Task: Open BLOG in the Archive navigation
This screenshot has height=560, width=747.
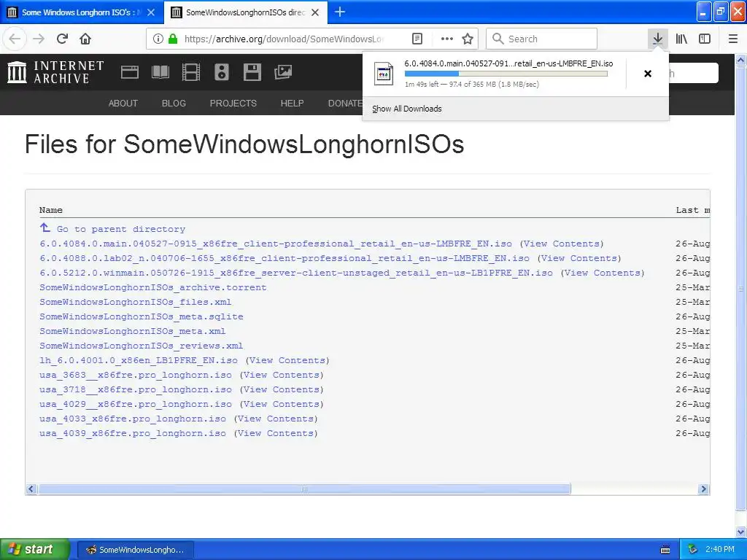Action: 174,104
